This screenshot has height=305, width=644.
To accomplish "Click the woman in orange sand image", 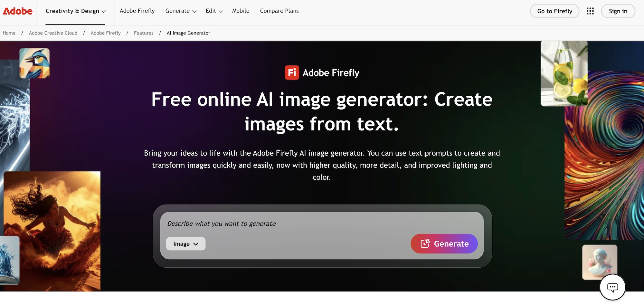I will [x=52, y=231].
